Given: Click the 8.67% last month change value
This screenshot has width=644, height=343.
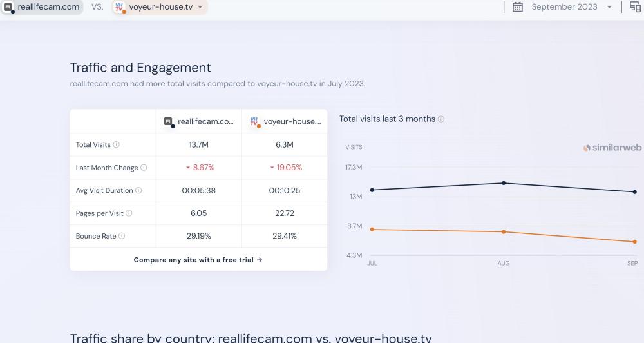Looking at the screenshot, I should point(200,168).
